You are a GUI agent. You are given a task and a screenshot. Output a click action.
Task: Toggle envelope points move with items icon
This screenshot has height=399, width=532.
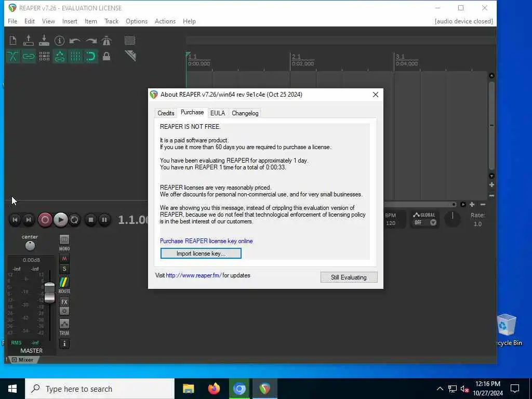(x=60, y=56)
